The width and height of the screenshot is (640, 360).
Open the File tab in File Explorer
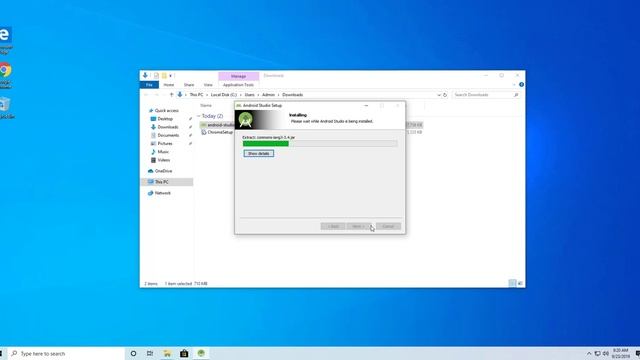(149, 85)
